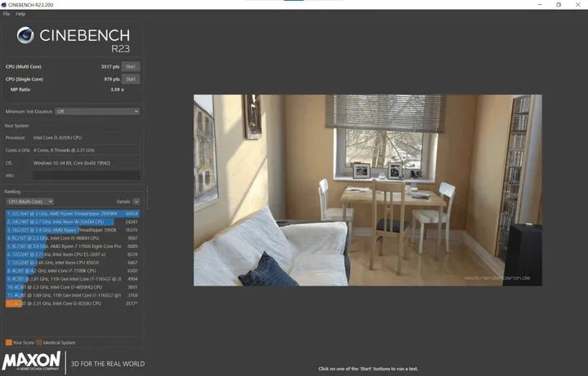Click the Cinebench sphere logo icon
Screen dimensions: 588x376
[x=25, y=35]
